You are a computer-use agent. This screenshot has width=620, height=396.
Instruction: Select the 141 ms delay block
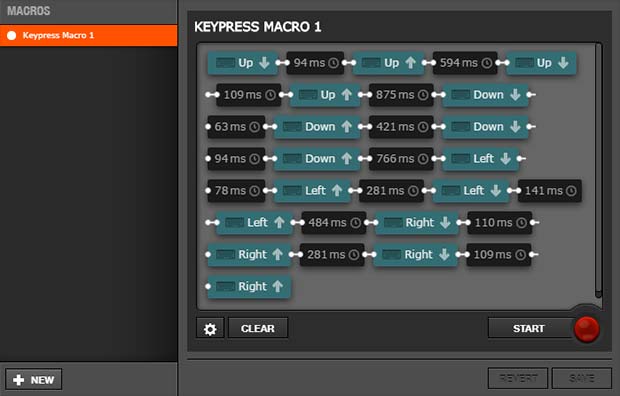pyautogui.click(x=550, y=191)
